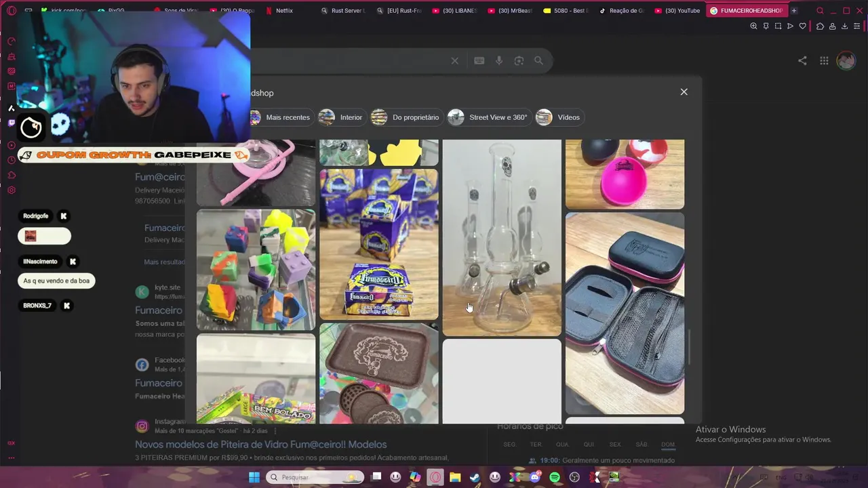Open the purple Fumaceiro boxes photo
Viewport: 868px width, 488px height.
pos(379,244)
